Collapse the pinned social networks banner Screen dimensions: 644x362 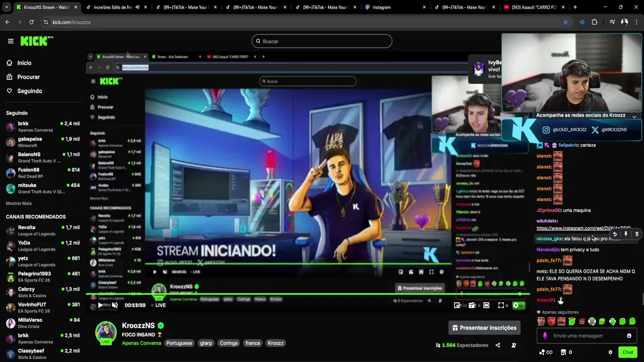[634, 116]
